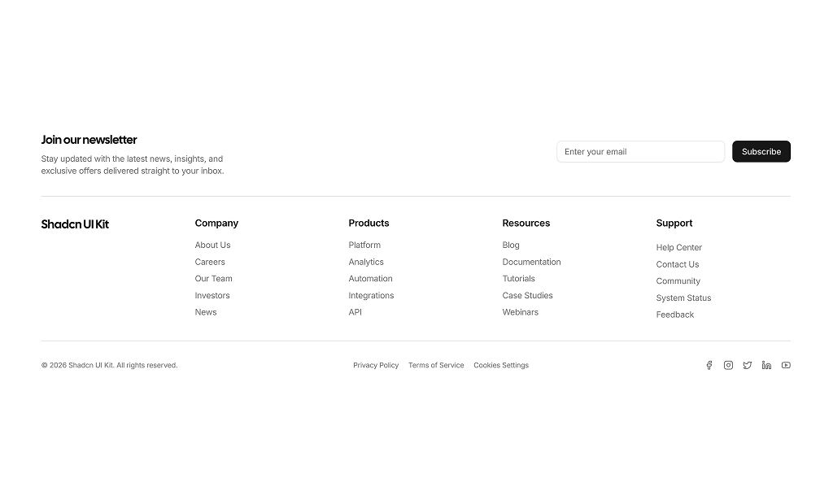Open Analytics under Products
The image size is (833, 504).
click(366, 262)
